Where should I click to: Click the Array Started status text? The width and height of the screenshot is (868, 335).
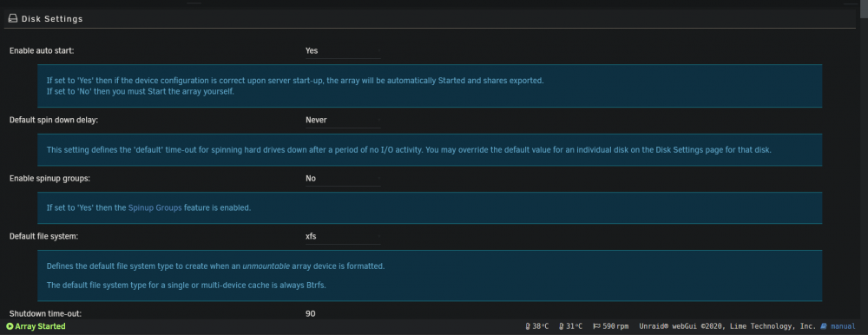pyautogui.click(x=40, y=326)
